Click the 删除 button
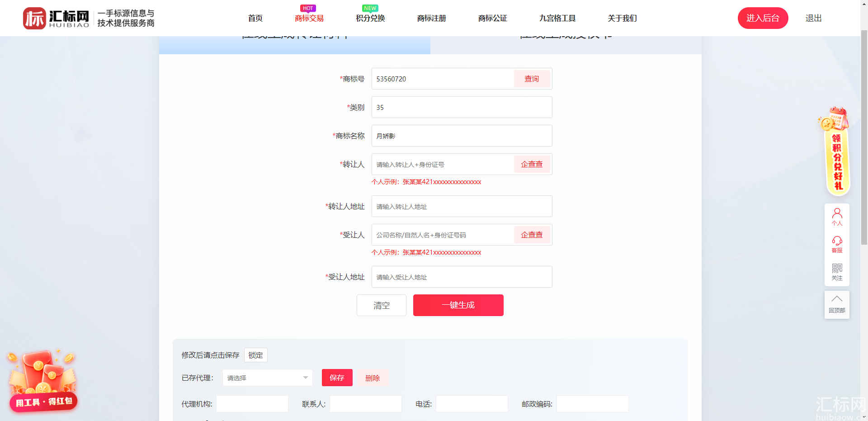Screen dimensions: 868x421 373,378
